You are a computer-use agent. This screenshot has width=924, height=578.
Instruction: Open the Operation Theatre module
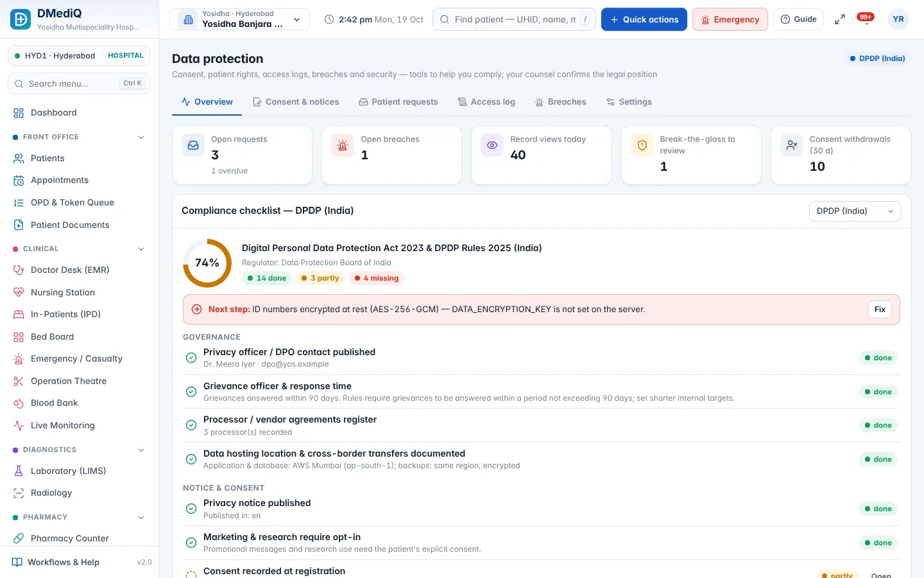80,381
